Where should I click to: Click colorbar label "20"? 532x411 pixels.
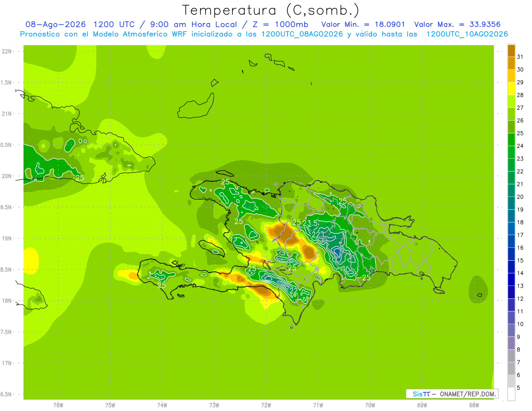pyautogui.click(x=520, y=197)
